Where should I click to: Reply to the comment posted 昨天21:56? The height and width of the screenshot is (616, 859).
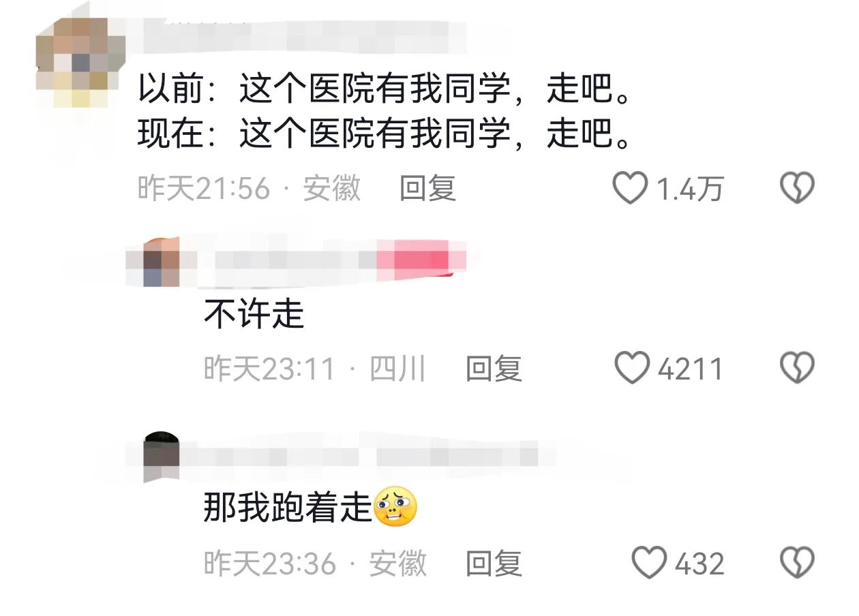(427, 188)
